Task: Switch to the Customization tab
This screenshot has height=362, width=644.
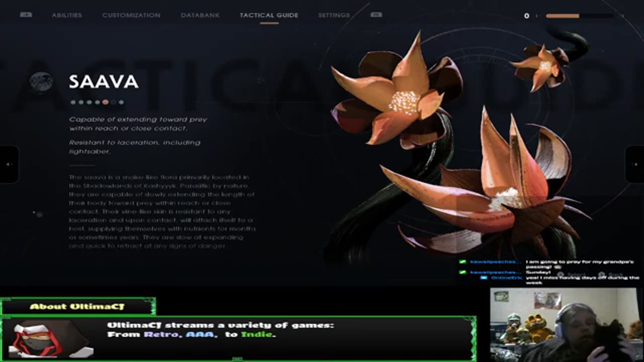Action: pos(131,15)
